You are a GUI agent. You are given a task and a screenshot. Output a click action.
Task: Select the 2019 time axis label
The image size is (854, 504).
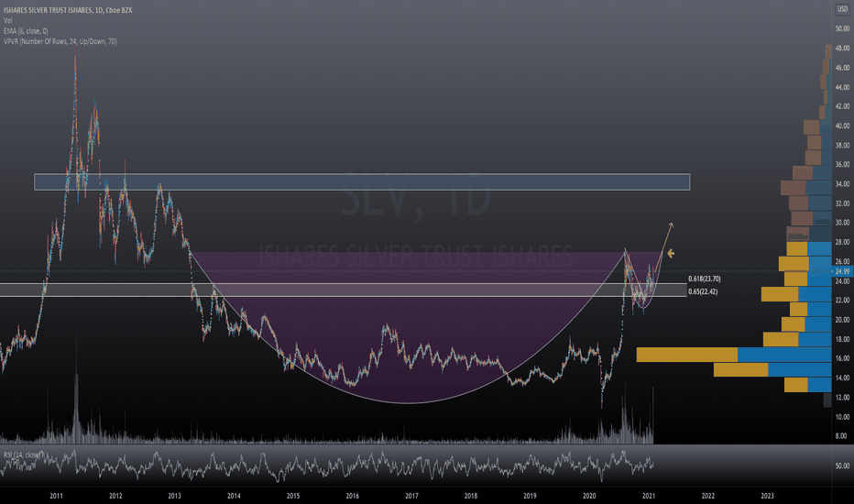pyautogui.click(x=530, y=496)
